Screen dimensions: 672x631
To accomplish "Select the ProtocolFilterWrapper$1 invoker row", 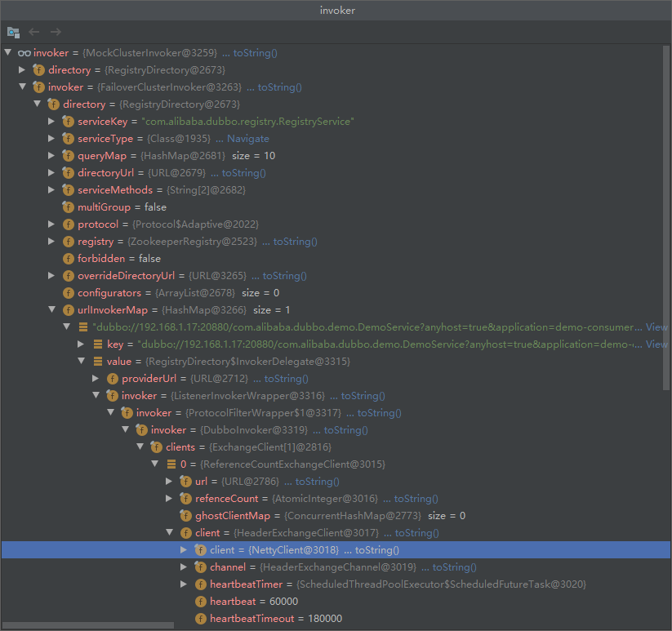I will [336, 413].
